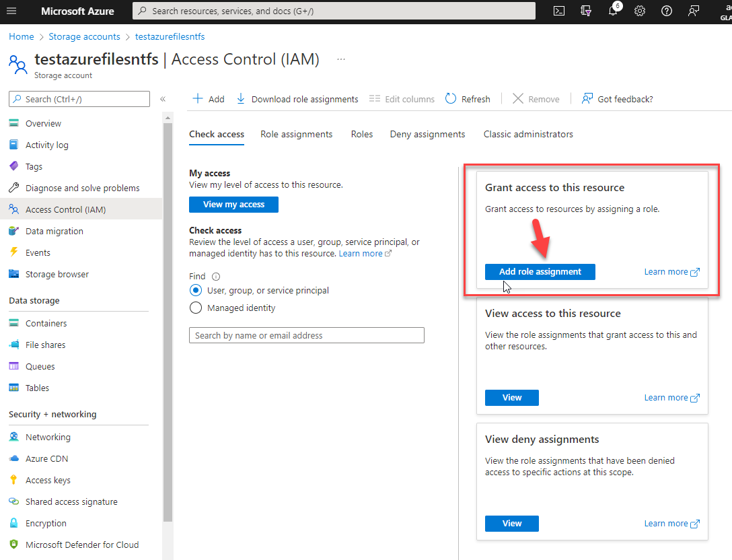Click the Encryption lock icon
Image resolution: width=732 pixels, height=560 pixels.
point(14,522)
